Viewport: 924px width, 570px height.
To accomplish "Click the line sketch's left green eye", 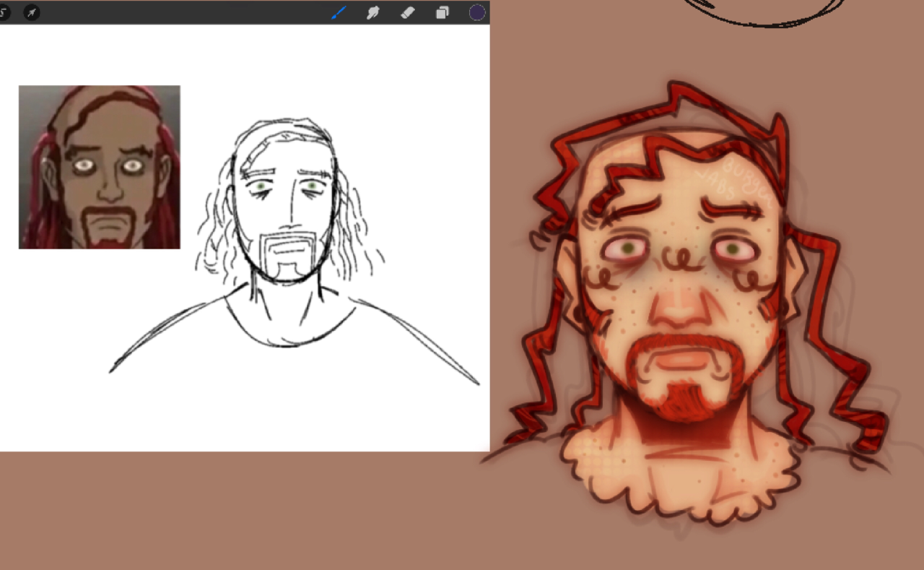I will [261, 186].
